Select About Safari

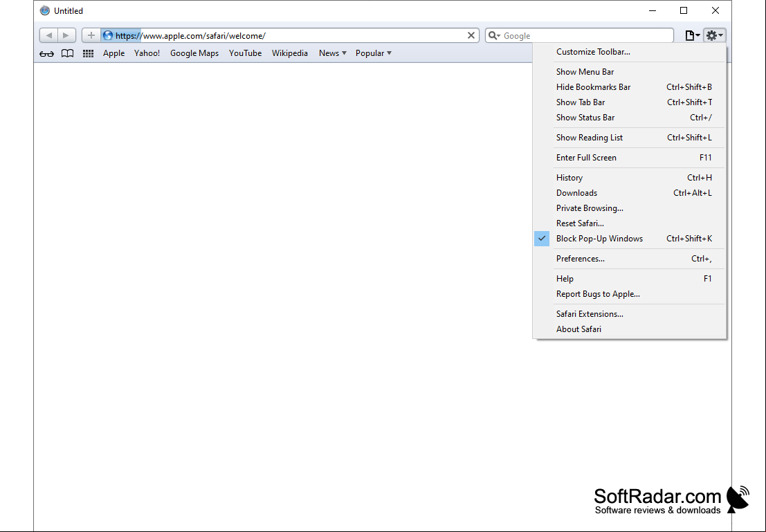coord(629,329)
